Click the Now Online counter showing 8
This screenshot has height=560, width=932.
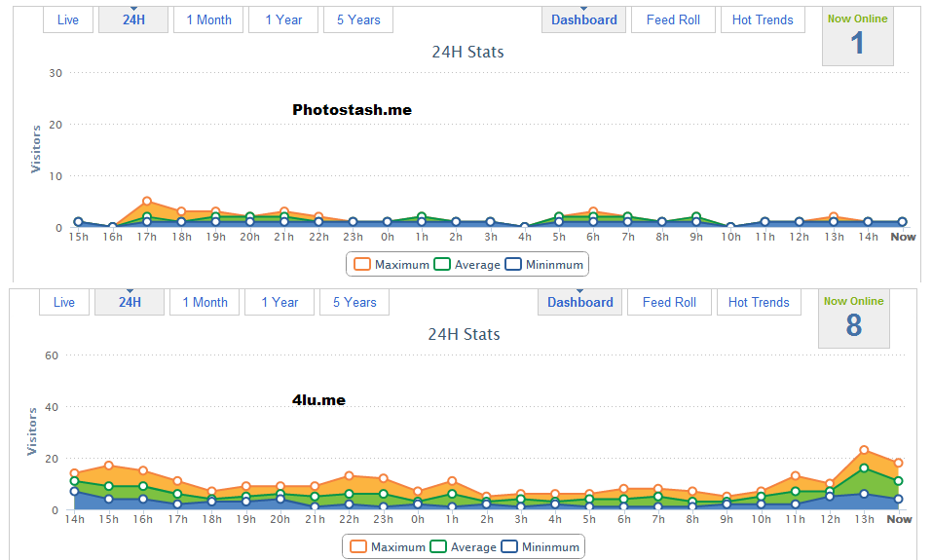(x=853, y=318)
